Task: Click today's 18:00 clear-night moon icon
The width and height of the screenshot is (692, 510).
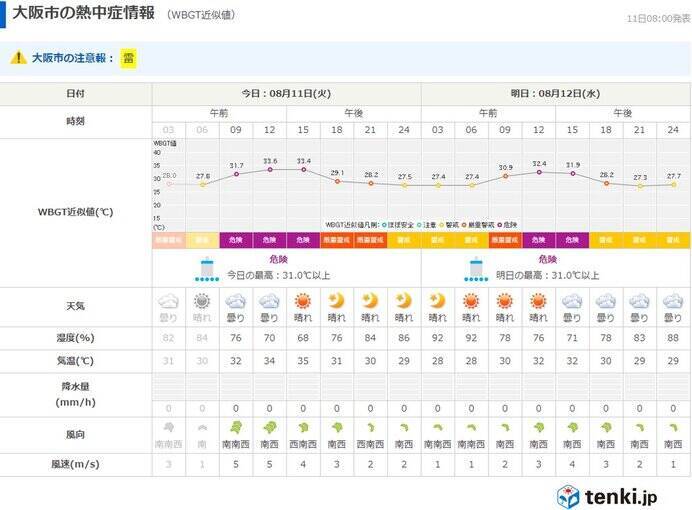Action: coord(336,301)
